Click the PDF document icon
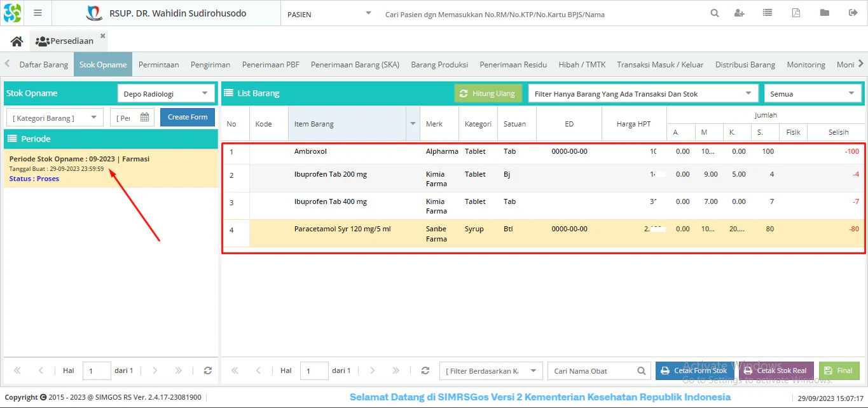 point(796,13)
